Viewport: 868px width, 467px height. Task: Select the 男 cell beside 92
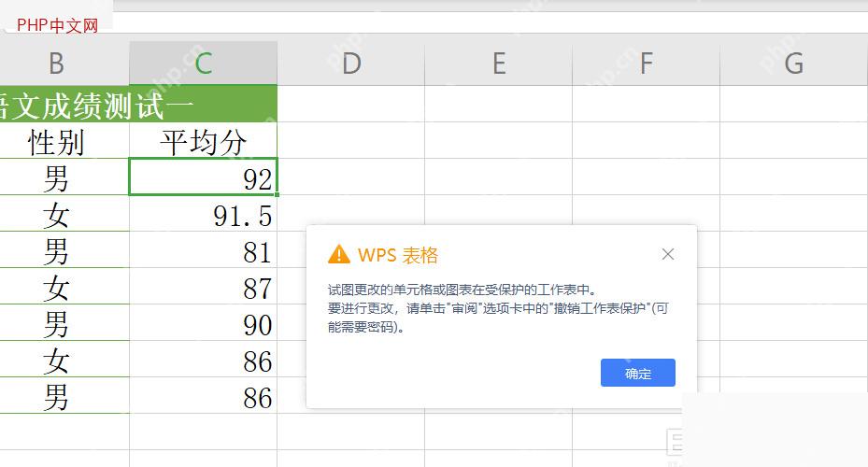(x=64, y=177)
